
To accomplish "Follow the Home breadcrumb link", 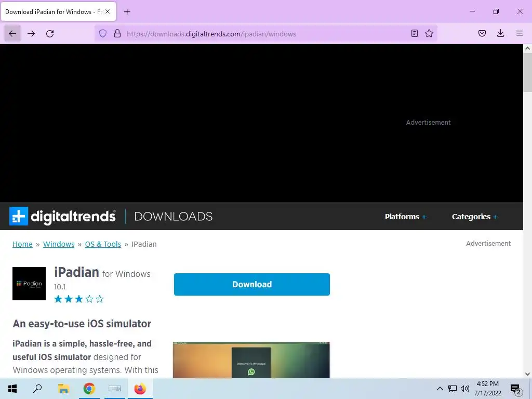I will tap(22, 244).
